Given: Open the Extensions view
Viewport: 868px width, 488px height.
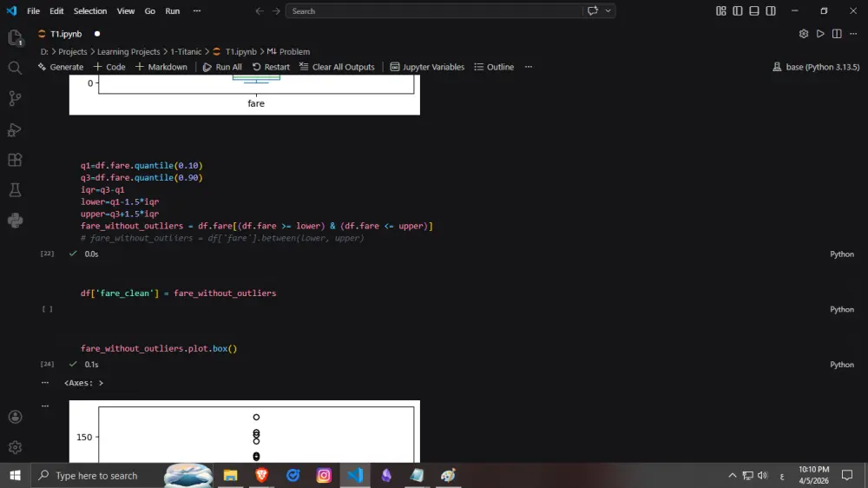Looking at the screenshot, I should [15, 160].
